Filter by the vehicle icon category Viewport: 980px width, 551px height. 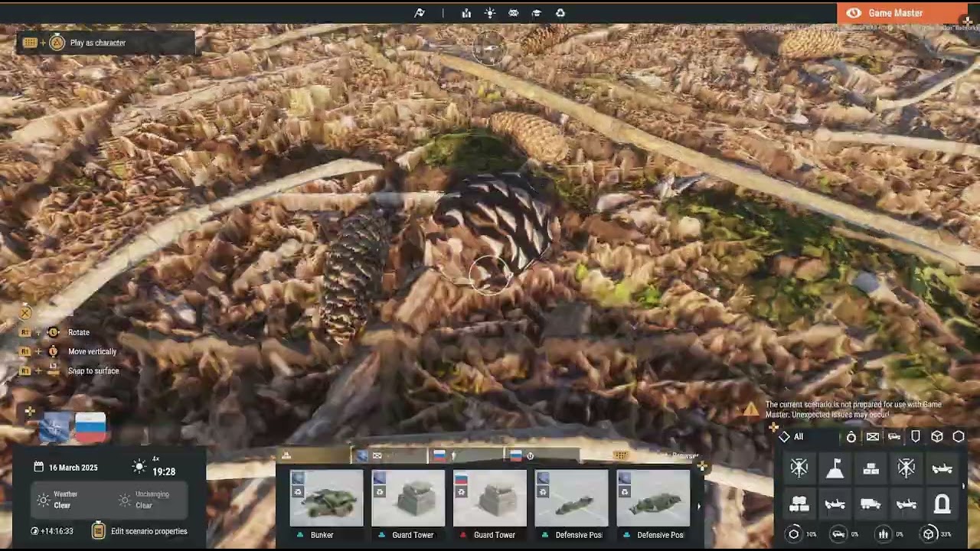click(x=894, y=437)
